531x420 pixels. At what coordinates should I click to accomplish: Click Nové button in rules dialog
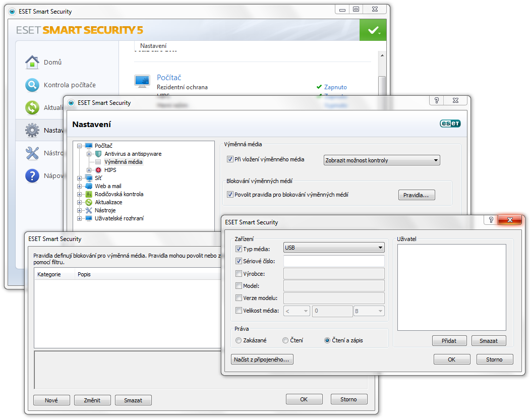[x=51, y=400]
